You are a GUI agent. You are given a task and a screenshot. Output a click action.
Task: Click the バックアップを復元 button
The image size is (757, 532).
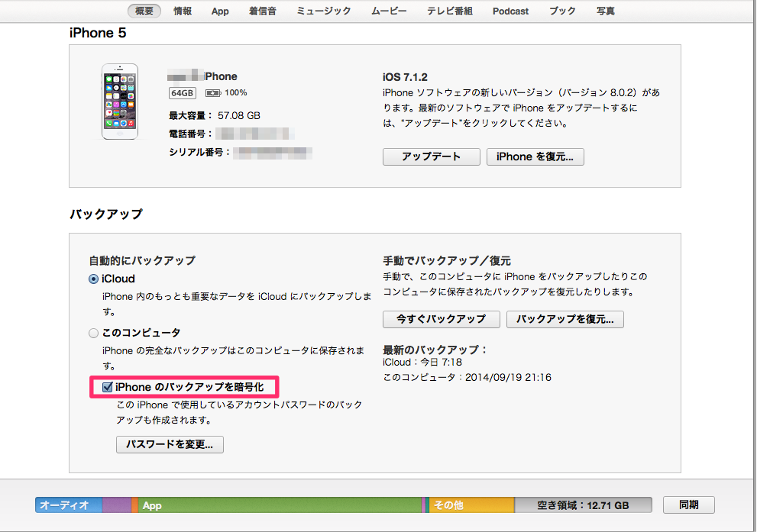pyautogui.click(x=565, y=319)
